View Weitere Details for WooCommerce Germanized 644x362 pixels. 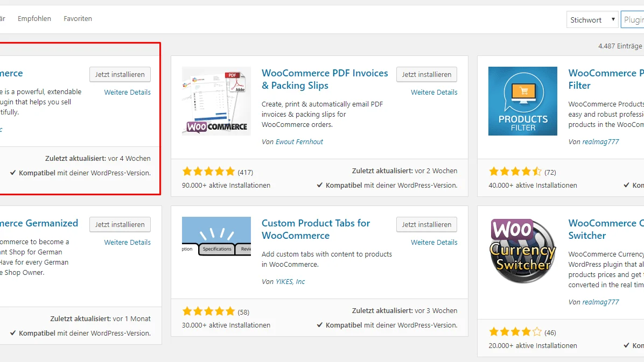coord(127,243)
